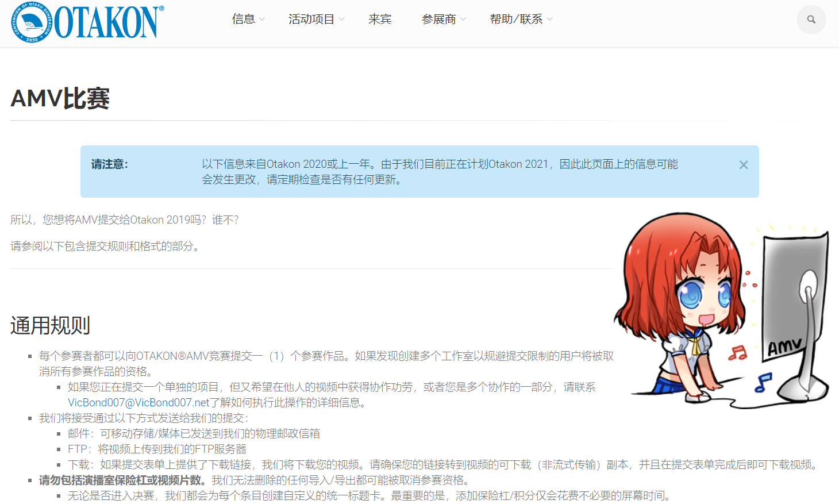Viewport: 839px width, 504px height.
Task: Click the bullet 我们将接受通过以下方式发送给我们的提交
Action: point(144,418)
